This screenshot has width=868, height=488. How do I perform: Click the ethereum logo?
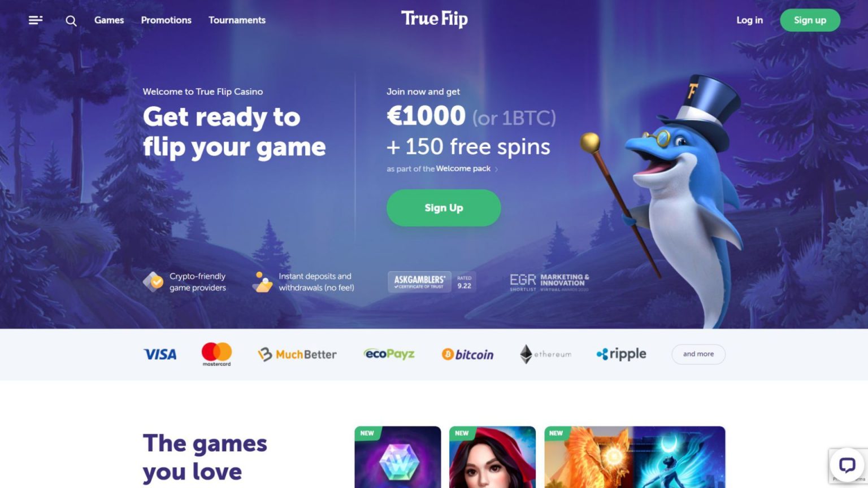click(546, 354)
